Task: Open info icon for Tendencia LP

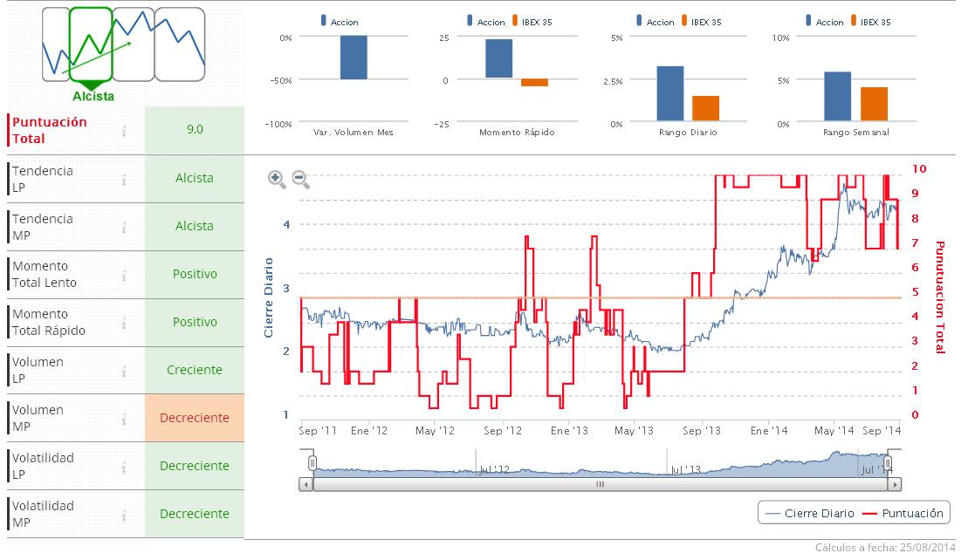Action: pos(124,180)
